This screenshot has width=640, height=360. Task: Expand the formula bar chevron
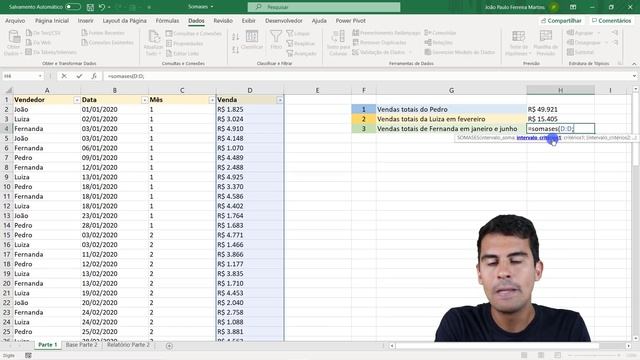pyautogui.click(x=634, y=76)
